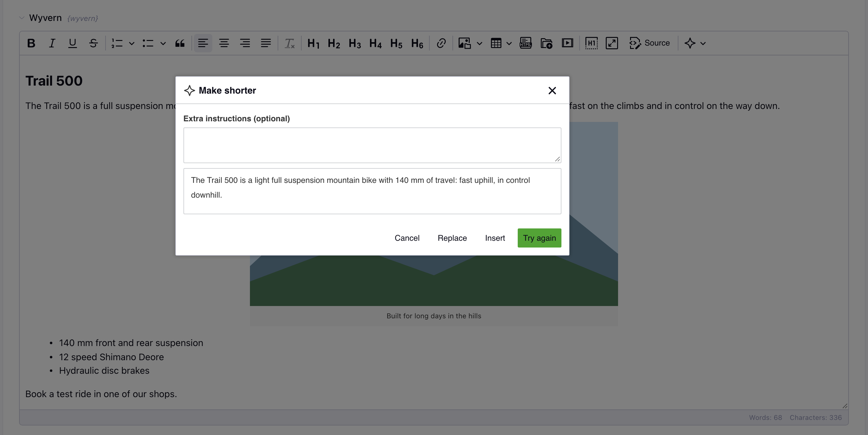Switch to Source editing mode
Image resolution: width=868 pixels, height=435 pixels.
pyautogui.click(x=649, y=43)
